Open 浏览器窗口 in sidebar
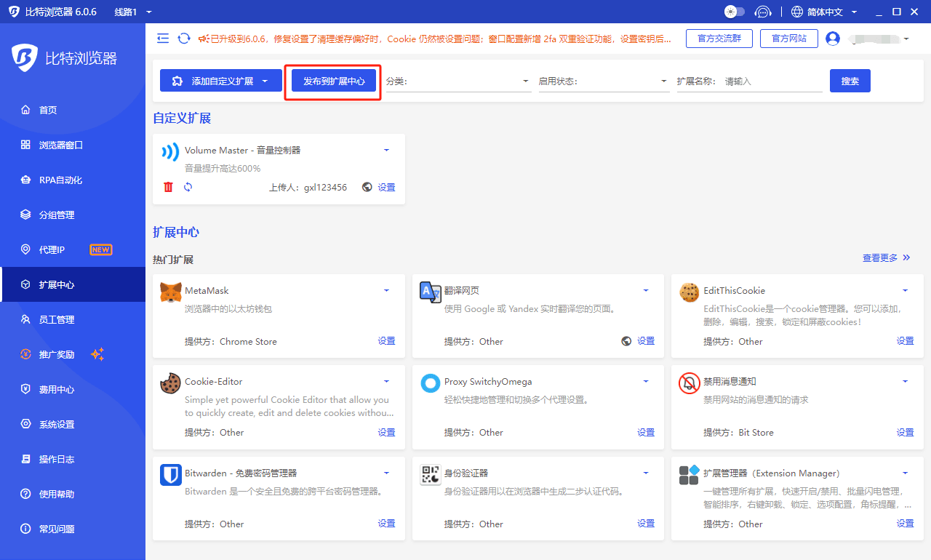 [73, 145]
